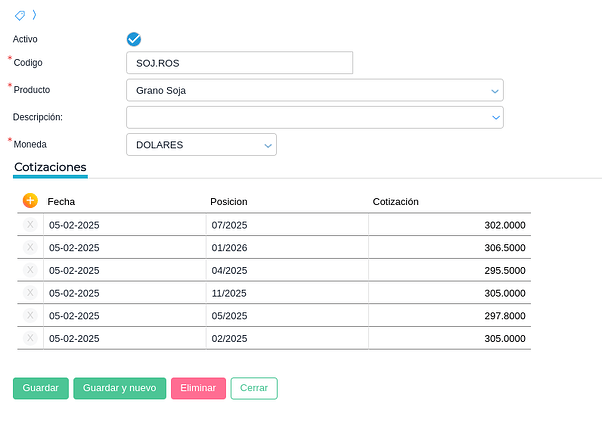Click the red Eliminar button

pyautogui.click(x=198, y=388)
